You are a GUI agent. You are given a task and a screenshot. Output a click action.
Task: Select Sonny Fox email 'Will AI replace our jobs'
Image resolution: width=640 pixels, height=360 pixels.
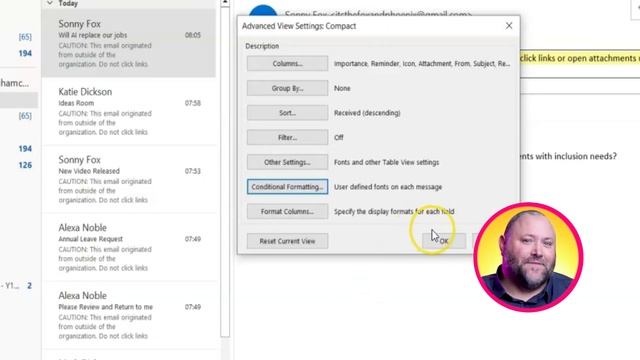[x=129, y=43]
